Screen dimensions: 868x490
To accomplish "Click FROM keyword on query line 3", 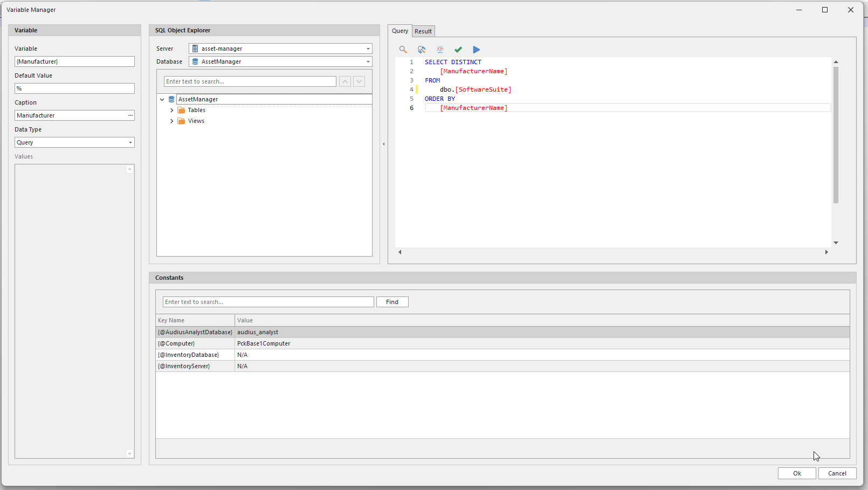I will [432, 80].
